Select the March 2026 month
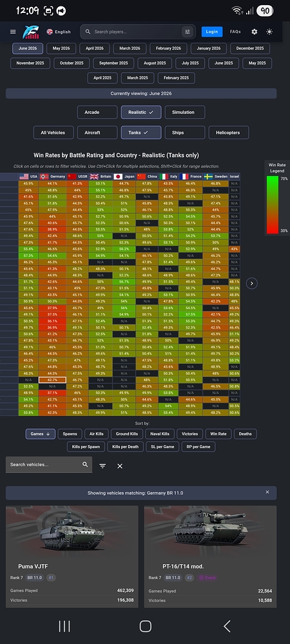Image resolution: width=290 pixels, height=644 pixels. coord(130,48)
